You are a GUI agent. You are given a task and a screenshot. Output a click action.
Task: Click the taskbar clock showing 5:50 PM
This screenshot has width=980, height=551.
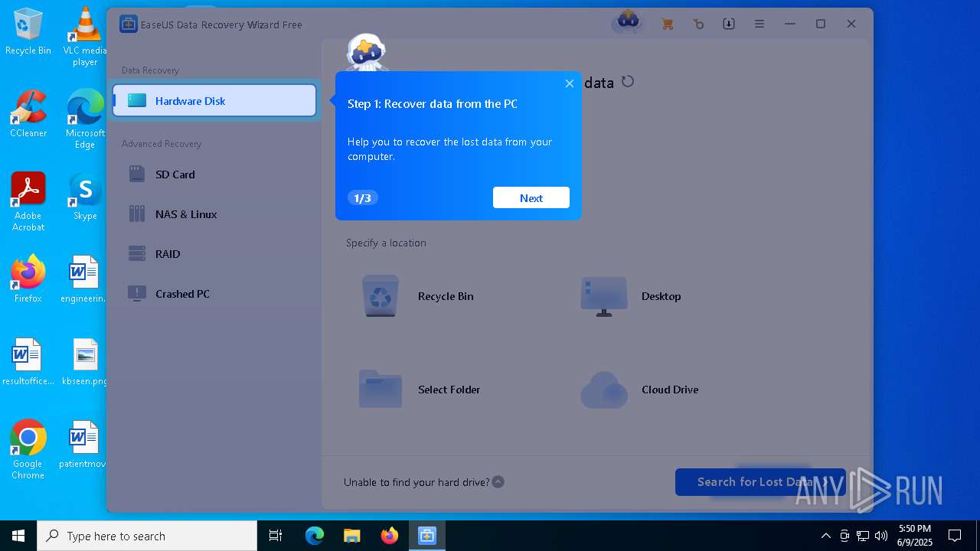pos(915,536)
